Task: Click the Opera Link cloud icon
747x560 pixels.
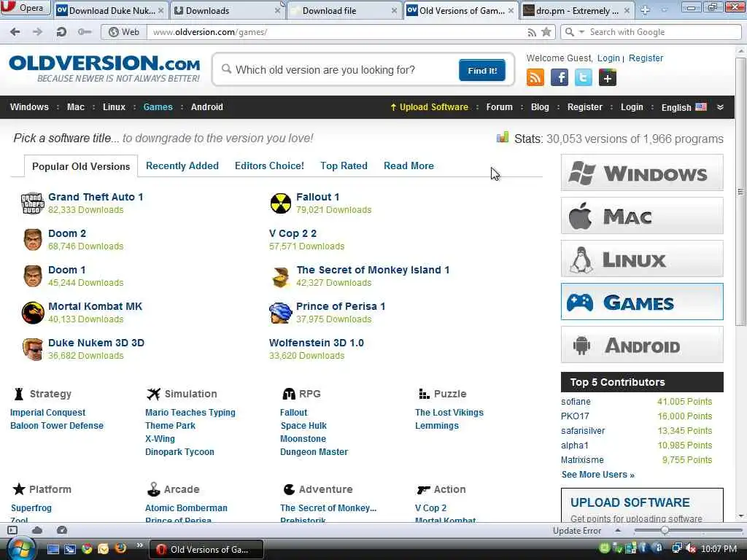Action: [x=37, y=530]
